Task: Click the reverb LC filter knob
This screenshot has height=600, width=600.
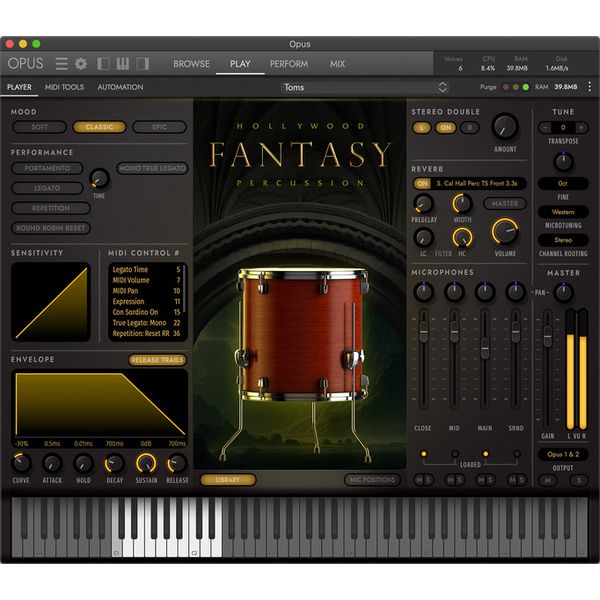Action: 424,238
